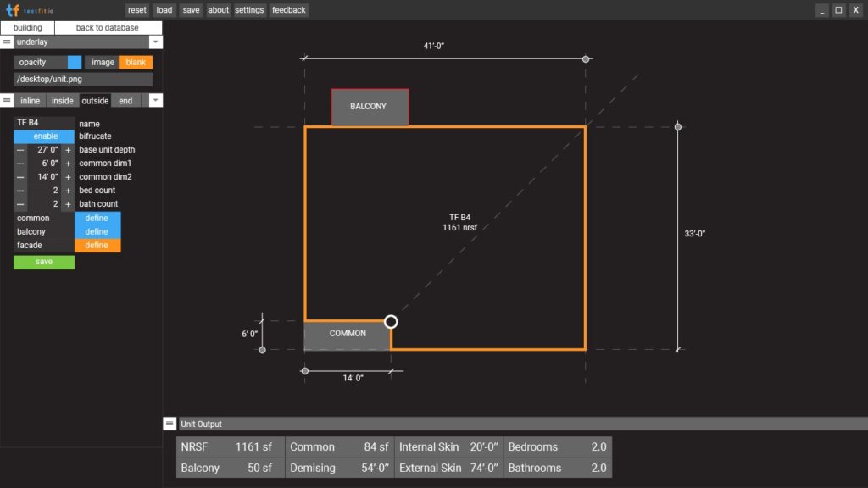Define the balcony

pos(97,232)
